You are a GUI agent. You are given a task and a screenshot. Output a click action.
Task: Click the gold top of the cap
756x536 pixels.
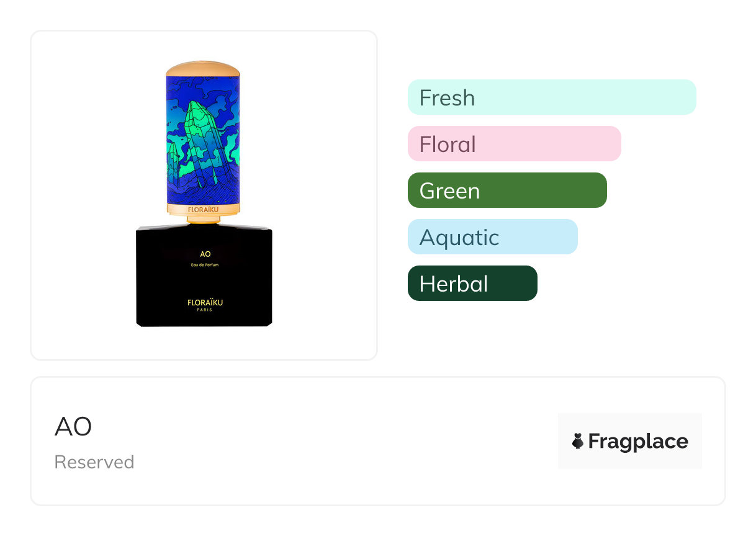click(203, 66)
